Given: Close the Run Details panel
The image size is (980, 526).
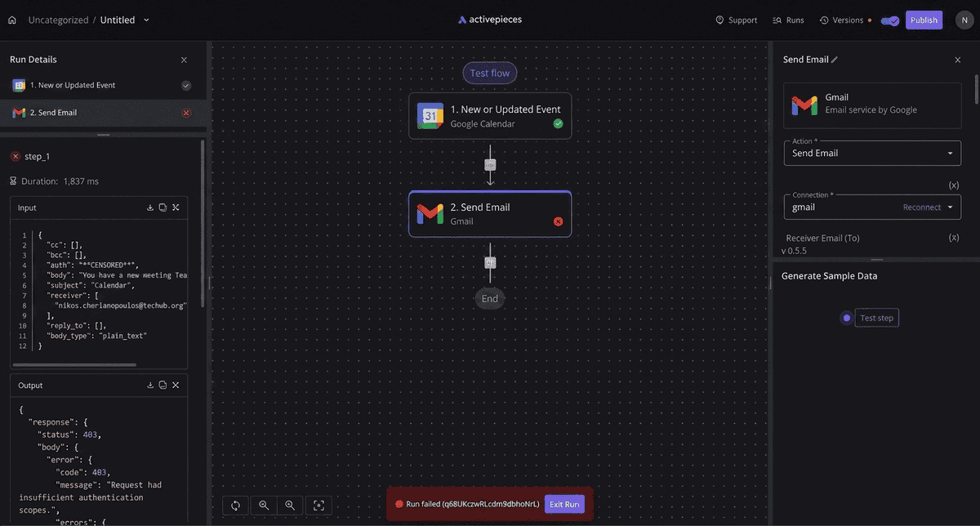Looking at the screenshot, I should point(184,60).
